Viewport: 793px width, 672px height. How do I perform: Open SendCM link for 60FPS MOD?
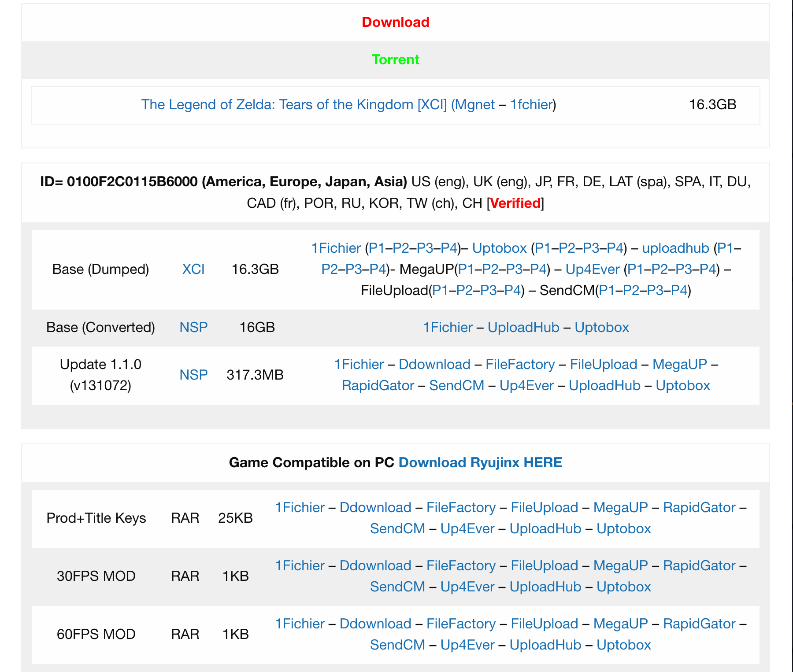pos(398,645)
